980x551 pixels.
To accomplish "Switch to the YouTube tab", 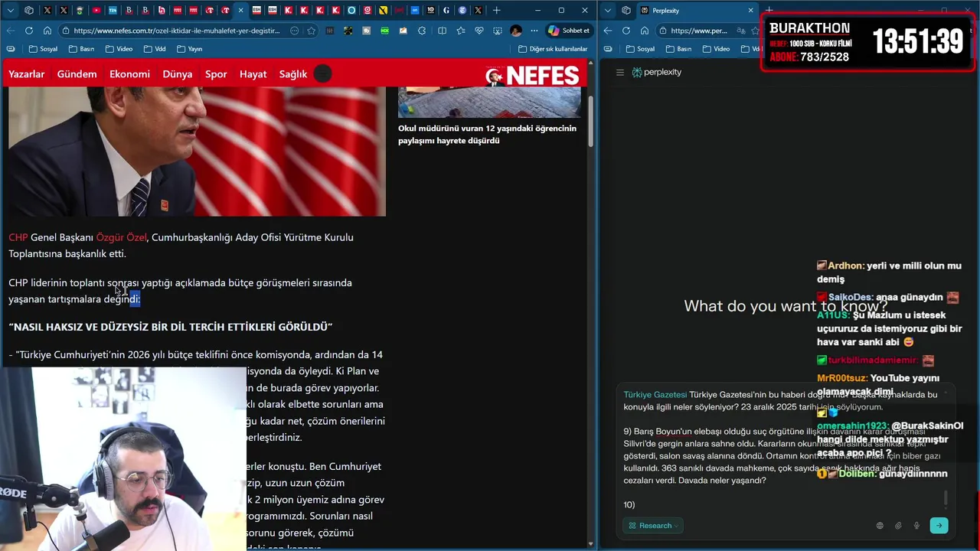I will (x=96, y=11).
